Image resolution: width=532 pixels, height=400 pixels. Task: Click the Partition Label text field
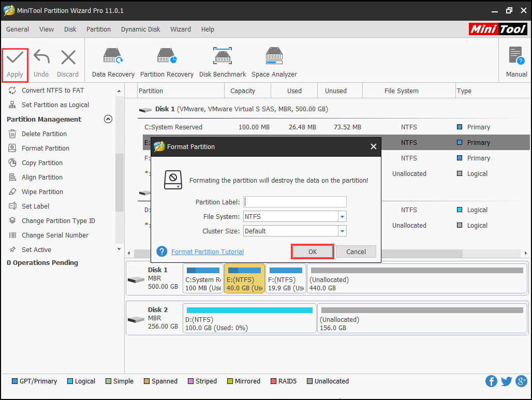(294, 202)
